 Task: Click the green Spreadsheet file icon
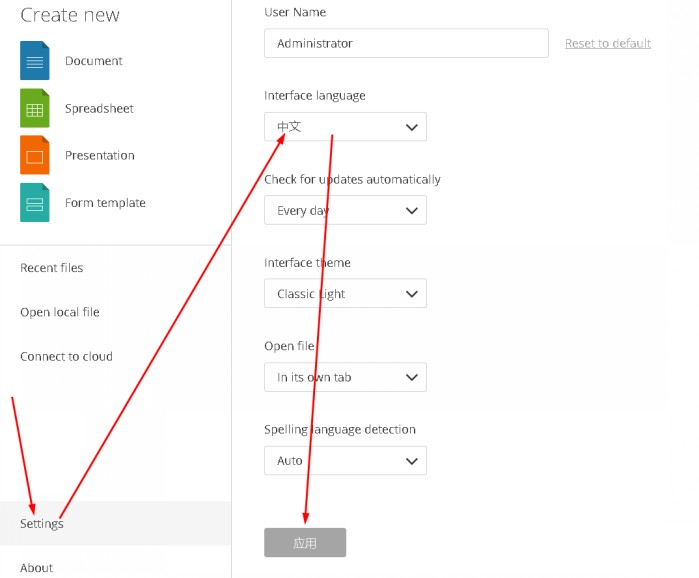coord(35,108)
